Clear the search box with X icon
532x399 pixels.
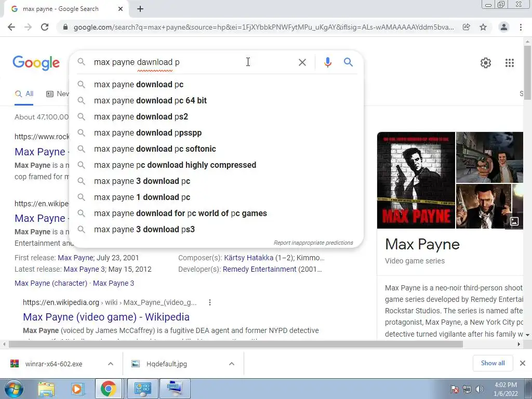pos(302,62)
